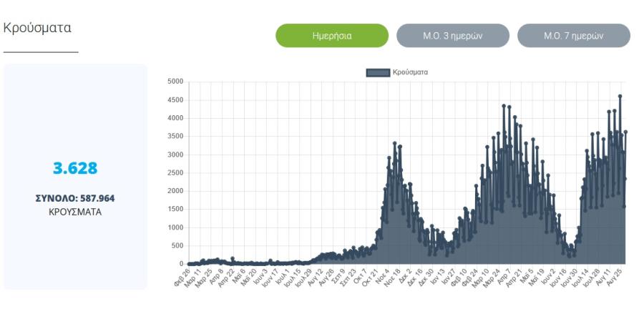Click the last data point at chart's right edge
The image size is (644, 314).
point(625,132)
